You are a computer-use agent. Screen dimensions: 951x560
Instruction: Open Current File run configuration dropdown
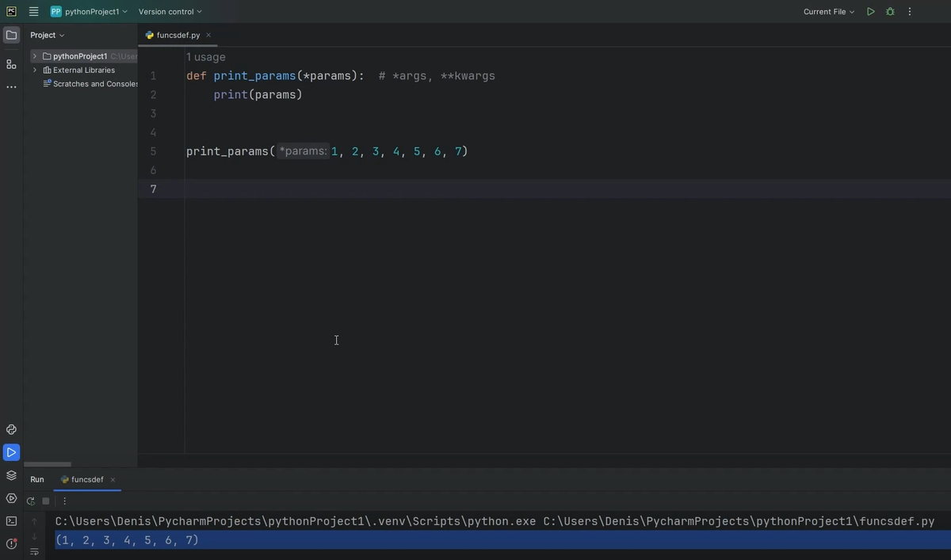[829, 12]
